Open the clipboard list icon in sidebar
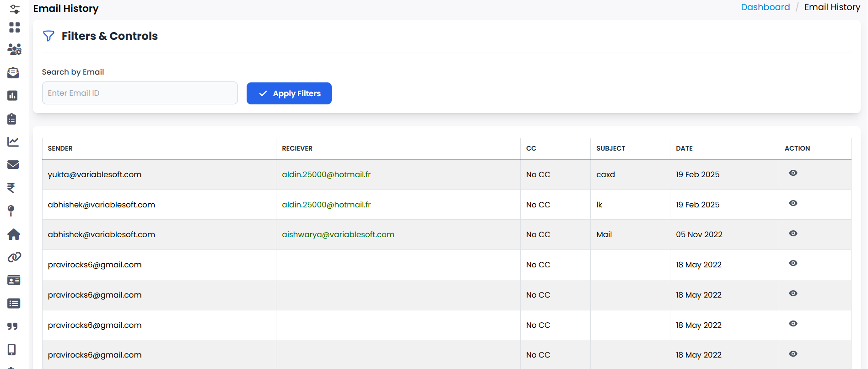 coord(12,119)
